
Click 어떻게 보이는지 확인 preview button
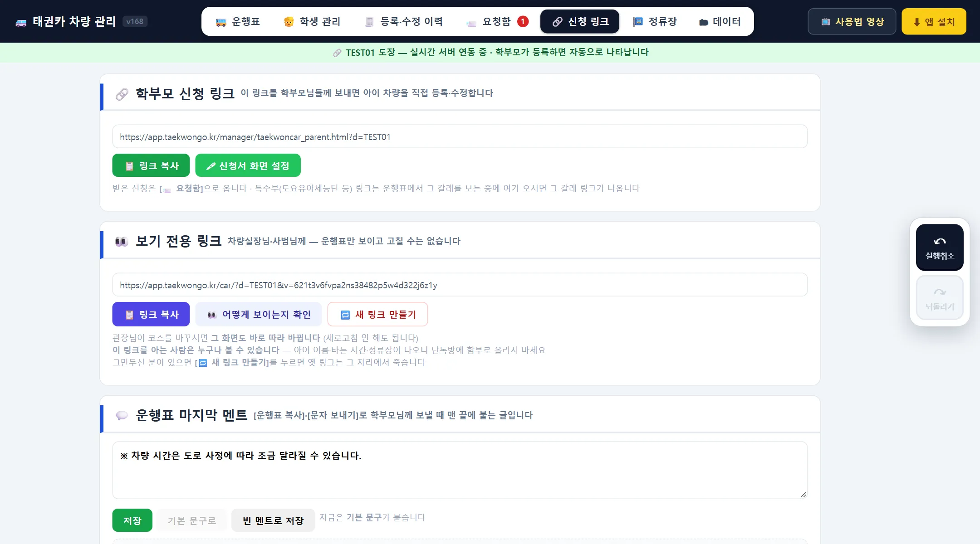(x=259, y=314)
